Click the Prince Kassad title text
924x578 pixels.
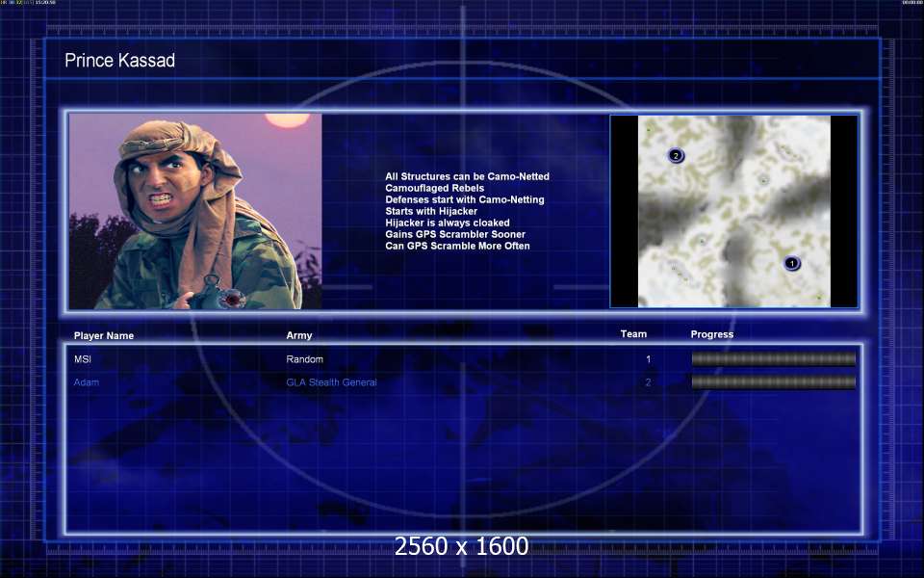pos(119,61)
